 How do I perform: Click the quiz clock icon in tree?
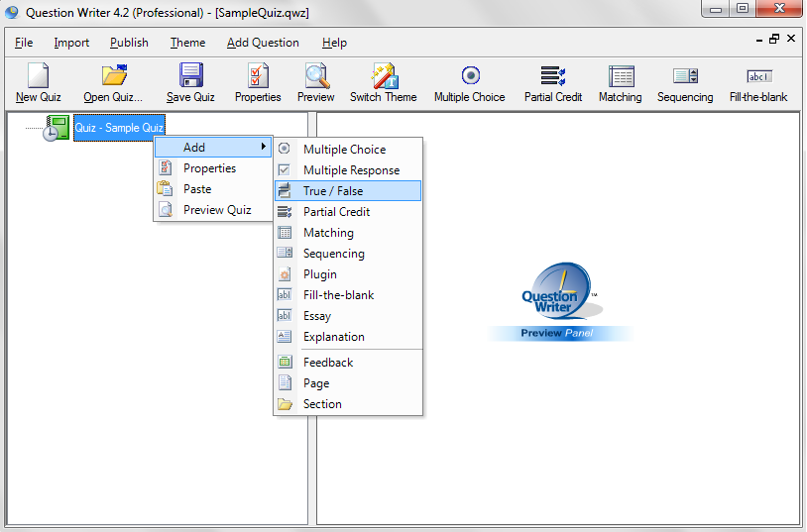click(57, 128)
